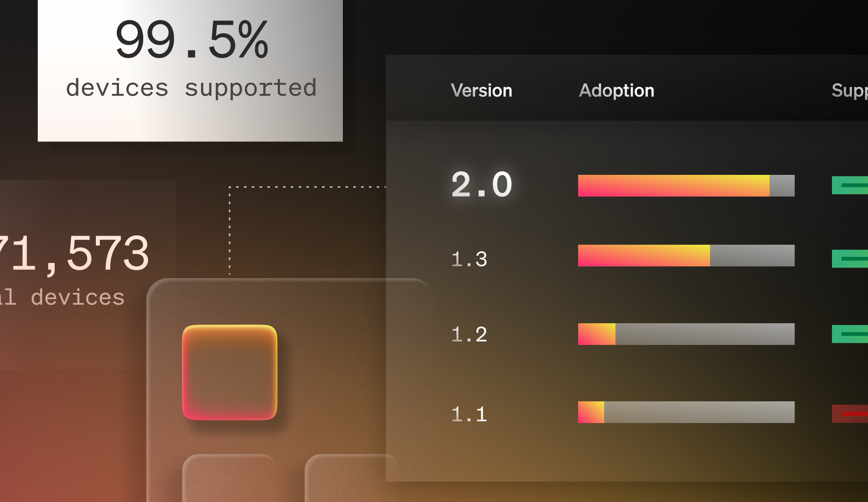Open the version 1.2 row label

[469, 334]
